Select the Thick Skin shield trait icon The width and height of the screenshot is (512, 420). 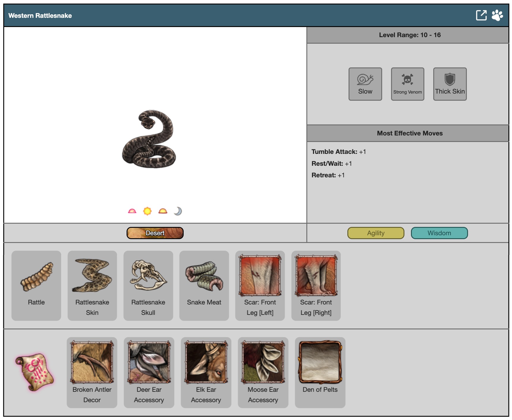pos(450,84)
